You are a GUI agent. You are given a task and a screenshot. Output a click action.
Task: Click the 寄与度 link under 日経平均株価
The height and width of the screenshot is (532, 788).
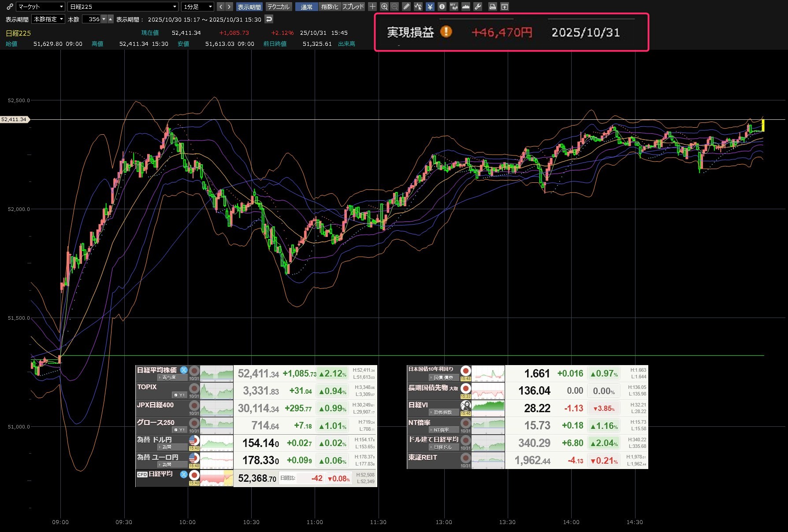click(x=168, y=378)
